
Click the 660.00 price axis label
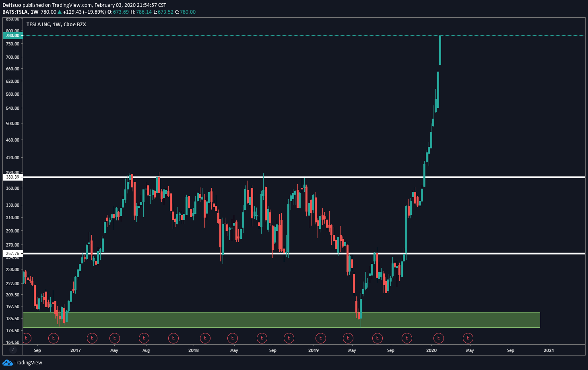click(x=12, y=69)
